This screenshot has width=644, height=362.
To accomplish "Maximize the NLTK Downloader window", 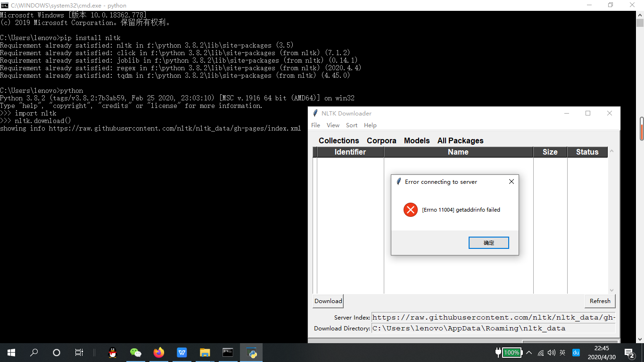I will [x=588, y=113].
